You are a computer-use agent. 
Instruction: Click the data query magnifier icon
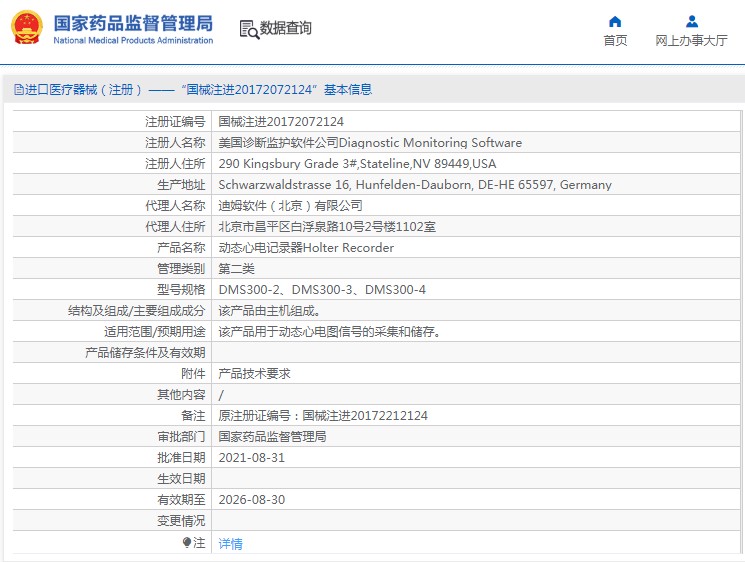point(249,29)
